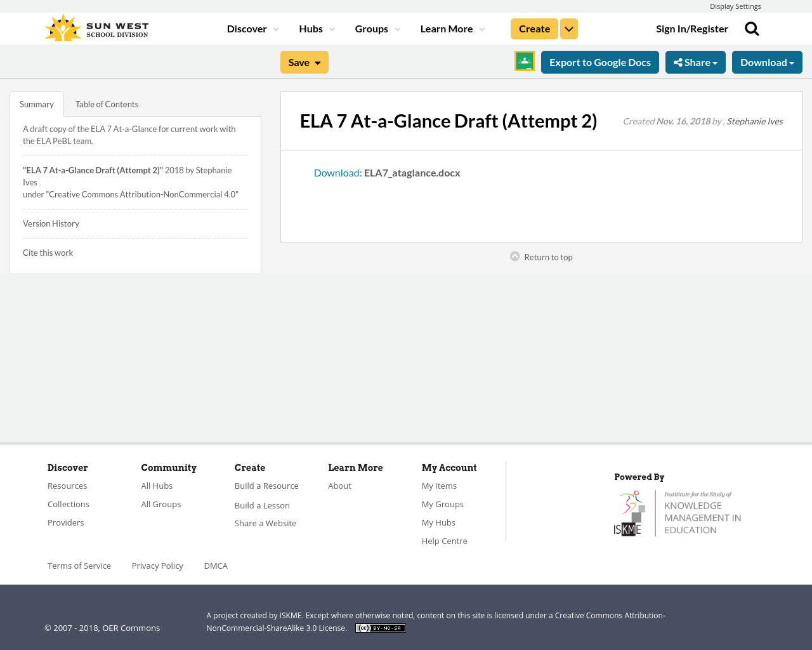Open Display Settings
The height and width of the screenshot is (650, 812).
[x=735, y=6]
